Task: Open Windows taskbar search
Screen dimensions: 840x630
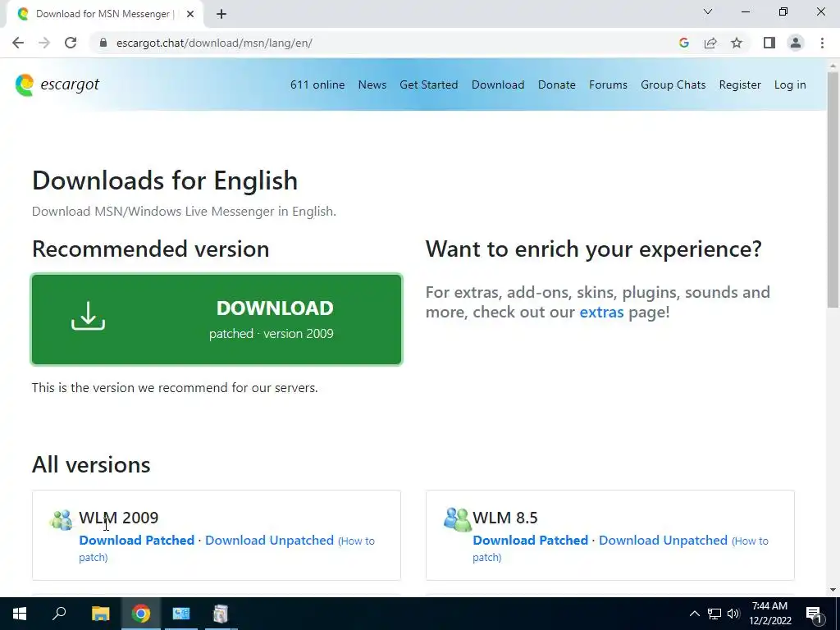Action: [x=59, y=613]
